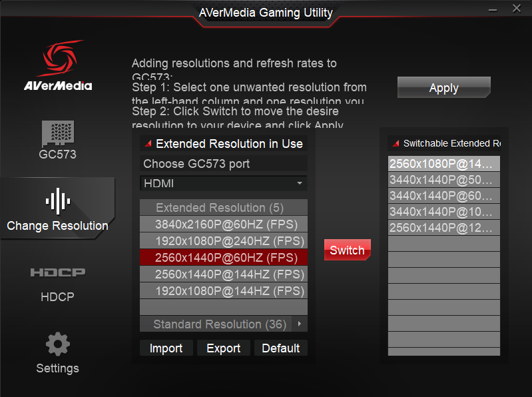Viewport: 532px width, 397px height.
Task: Click the red Switch button
Action: pos(347,250)
